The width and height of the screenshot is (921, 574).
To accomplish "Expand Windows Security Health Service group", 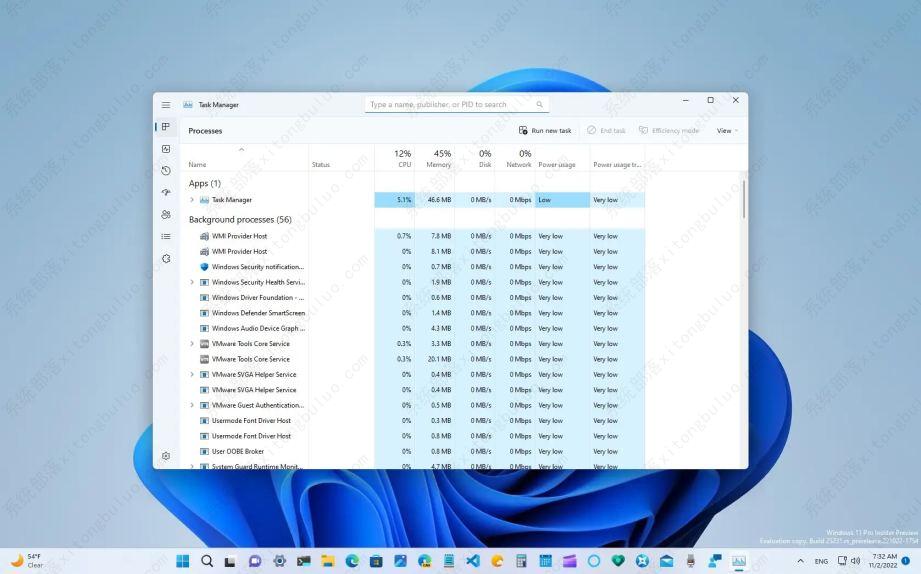I will (x=192, y=282).
